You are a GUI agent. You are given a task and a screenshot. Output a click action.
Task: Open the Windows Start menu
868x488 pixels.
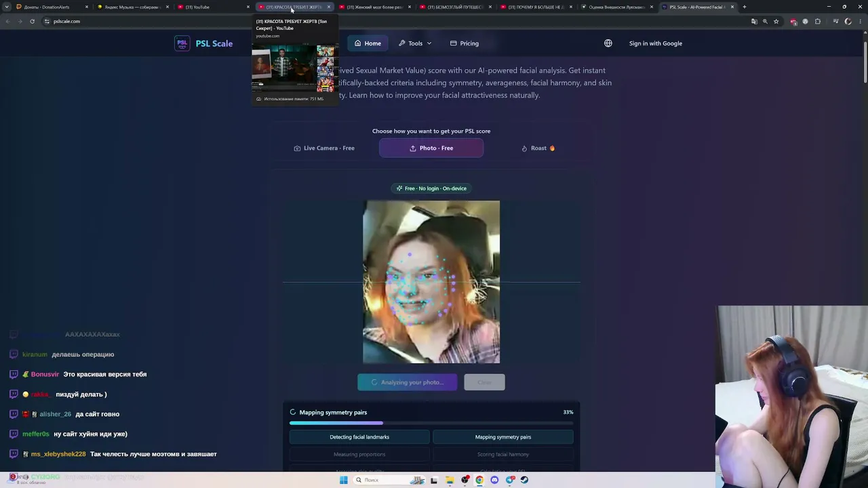[x=344, y=480]
